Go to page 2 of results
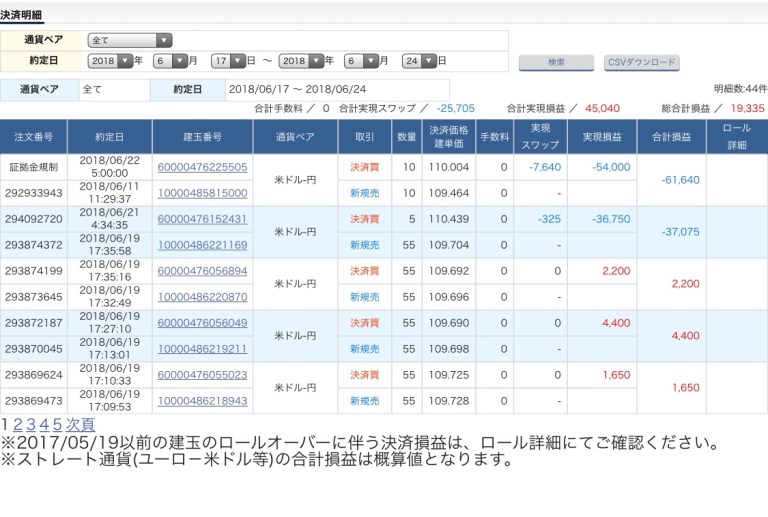The width and height of the screenshot is (768, 517). tap(18, 425)
